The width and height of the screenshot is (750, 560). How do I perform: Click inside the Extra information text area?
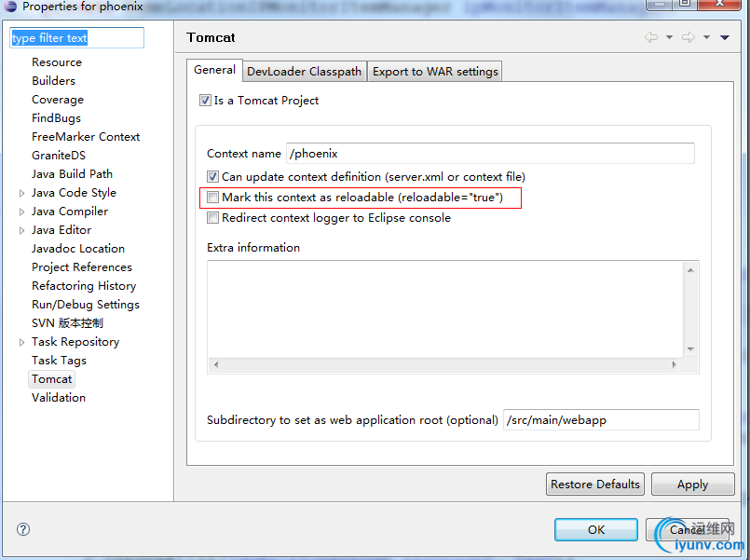[x=445, y=309]
